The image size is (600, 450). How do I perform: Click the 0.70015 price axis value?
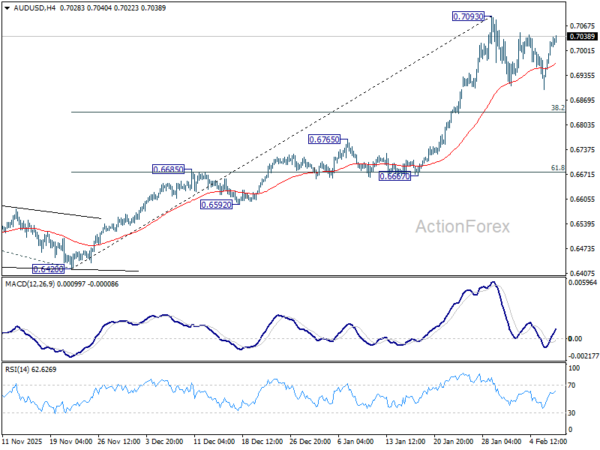[x=582, y=51]
